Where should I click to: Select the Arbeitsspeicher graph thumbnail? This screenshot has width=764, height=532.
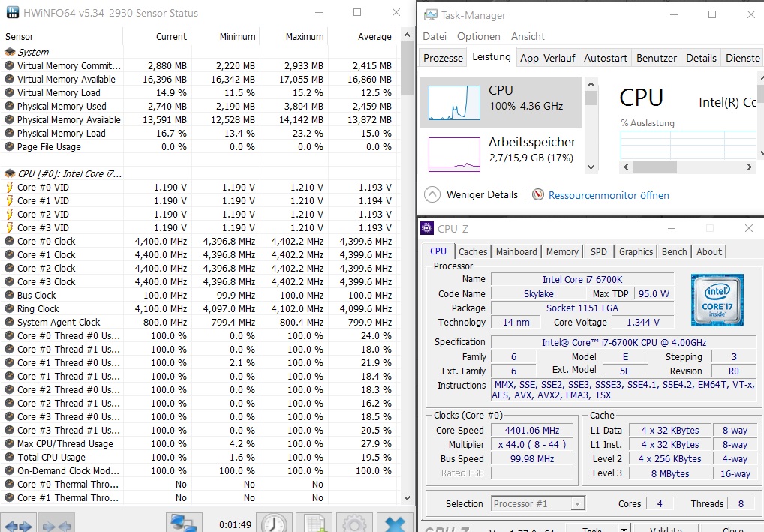click(x=454, y=155)
